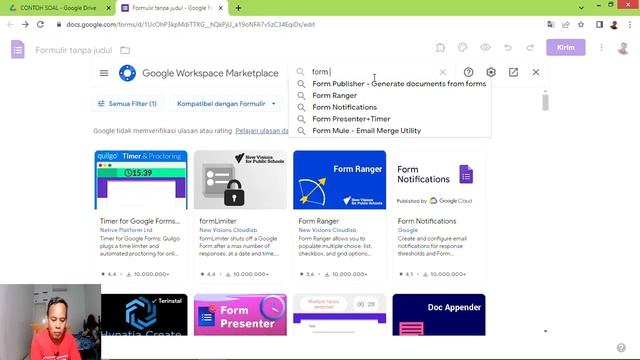Toggle the browser side panel
Viewport: 640px width, 360px height.
point(599,24)
